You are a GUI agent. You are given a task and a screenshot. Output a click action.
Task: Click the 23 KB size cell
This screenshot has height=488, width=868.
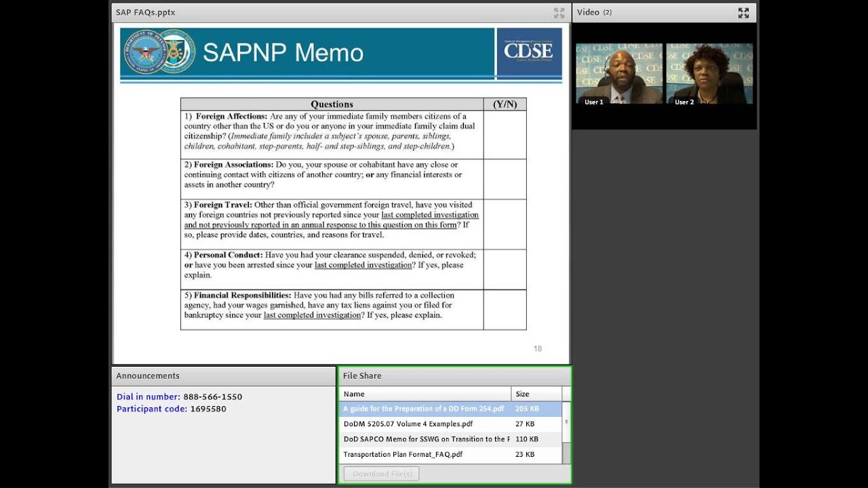pos(525,454)
